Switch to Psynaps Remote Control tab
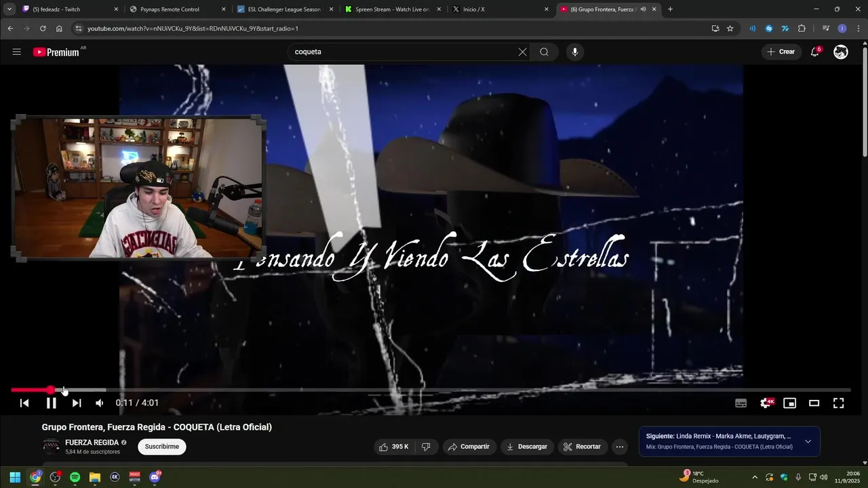Image resolution: width=868 pixels, height=488 pixels. click(178, 9)
